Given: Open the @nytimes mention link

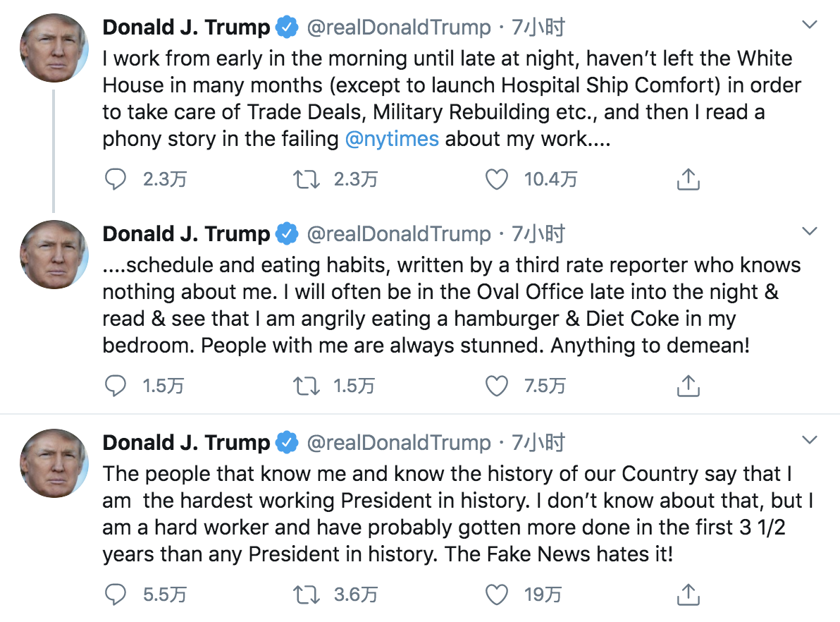Looking at the screenshot, I should tap(392, 139).
